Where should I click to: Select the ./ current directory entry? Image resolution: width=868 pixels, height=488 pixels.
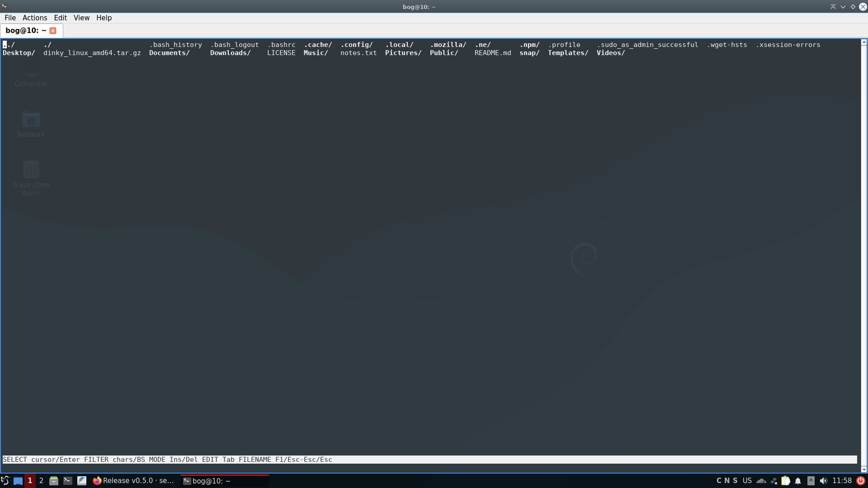[x=47, y=45]
